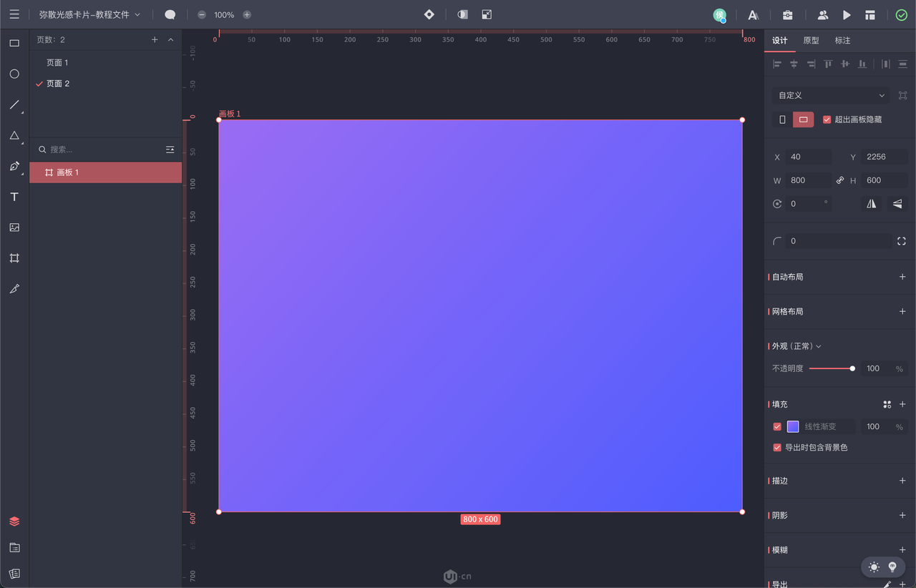
Task: Flip the artboard horizontally
Action: tap(871, 203)
